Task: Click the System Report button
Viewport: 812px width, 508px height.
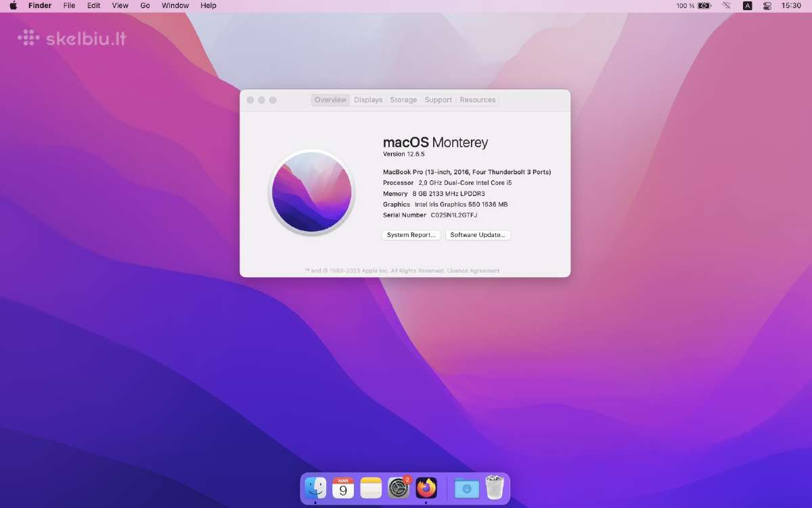Action: (411, 235)
